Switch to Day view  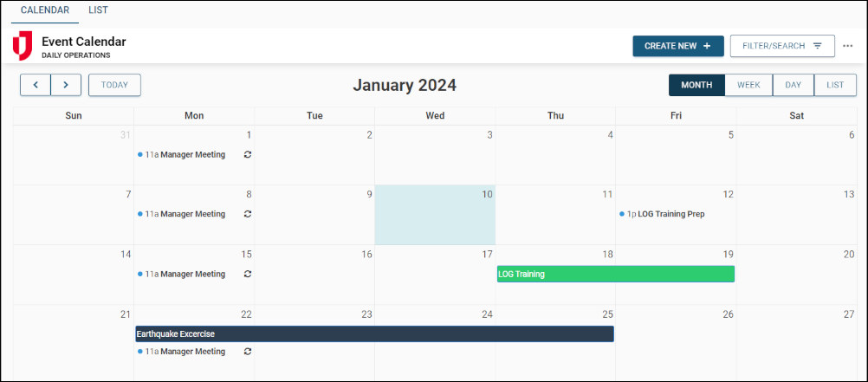click(x=793, y=85)
